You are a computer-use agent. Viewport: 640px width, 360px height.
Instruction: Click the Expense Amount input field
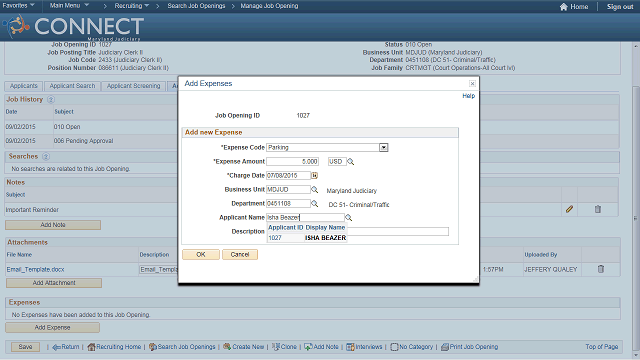[292, 162]
